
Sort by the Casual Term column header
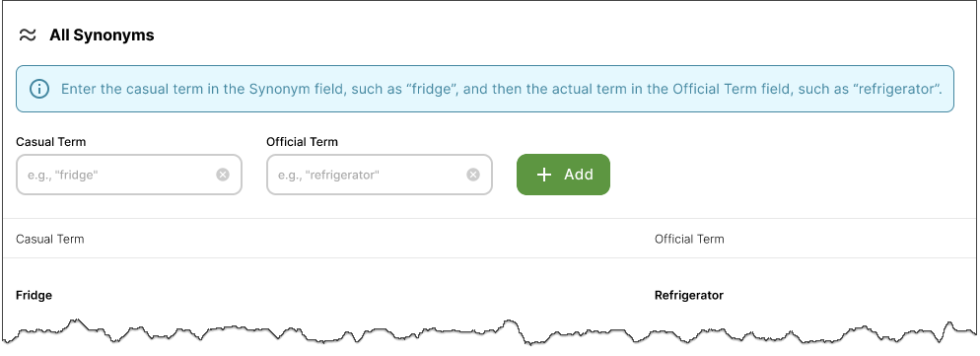point(50,239)
